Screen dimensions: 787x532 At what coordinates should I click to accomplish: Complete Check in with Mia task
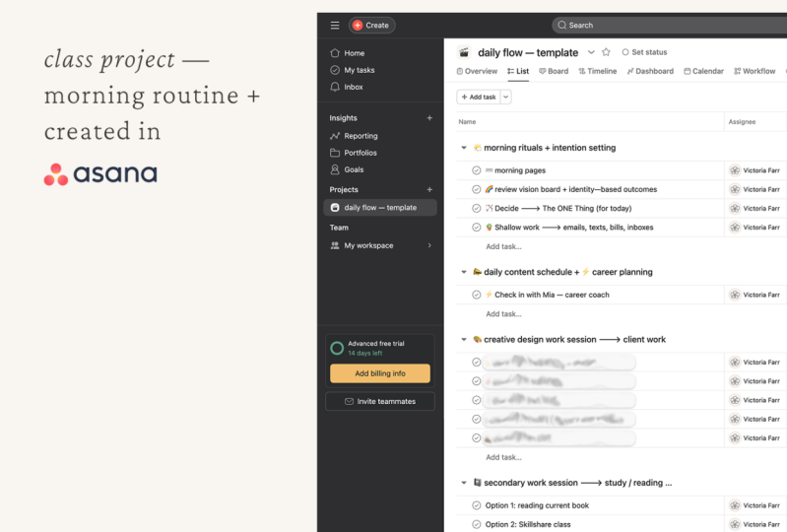(x=477, y=295)
